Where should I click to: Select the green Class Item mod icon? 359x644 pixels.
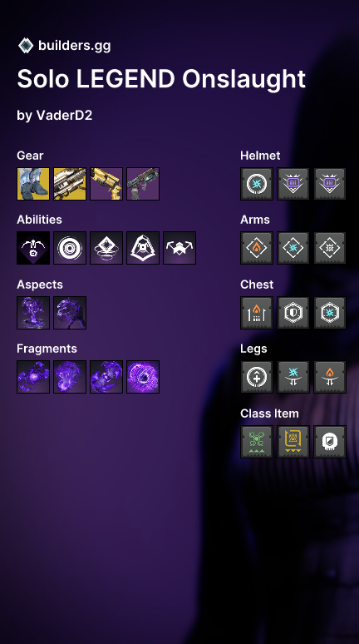257,442
